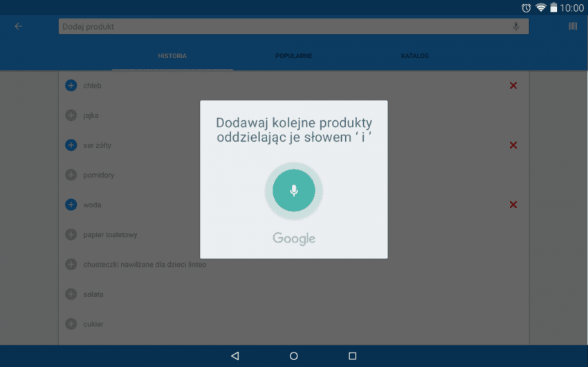Add papier toaletowy with its plus icon

[x=71, y=234]
